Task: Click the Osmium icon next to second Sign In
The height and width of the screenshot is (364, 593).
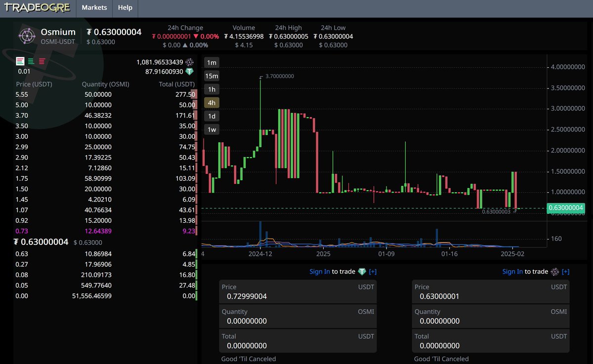Action: pos(555,272)
